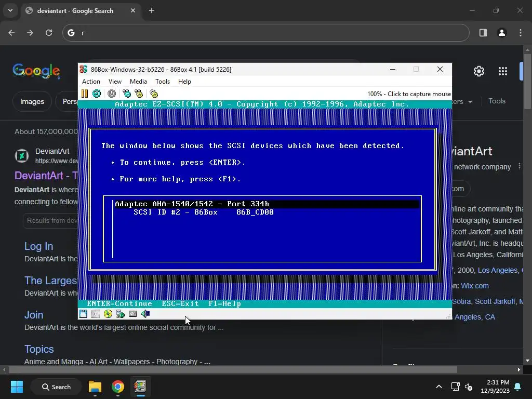
Task: Open File Explorer from taskbar
Action: coord(95,387)
